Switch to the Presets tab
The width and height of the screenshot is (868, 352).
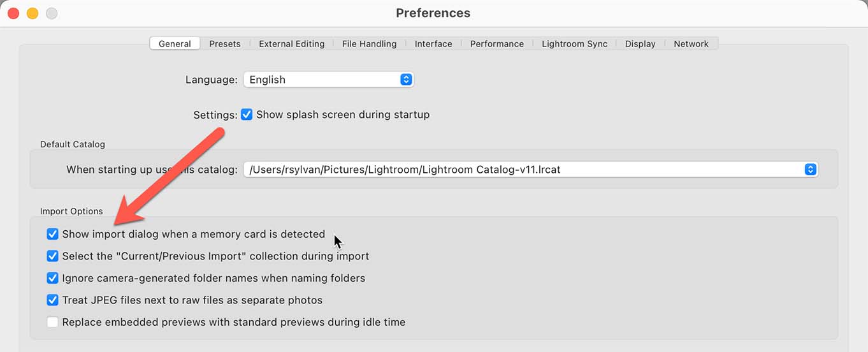[224, 44]
